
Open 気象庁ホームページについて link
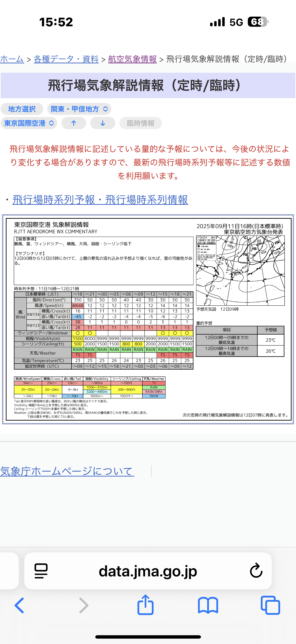[67, 471]
